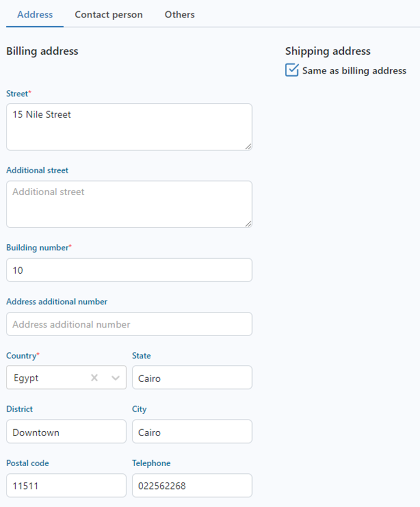Clear the Egypt country selection

(94, 378)
